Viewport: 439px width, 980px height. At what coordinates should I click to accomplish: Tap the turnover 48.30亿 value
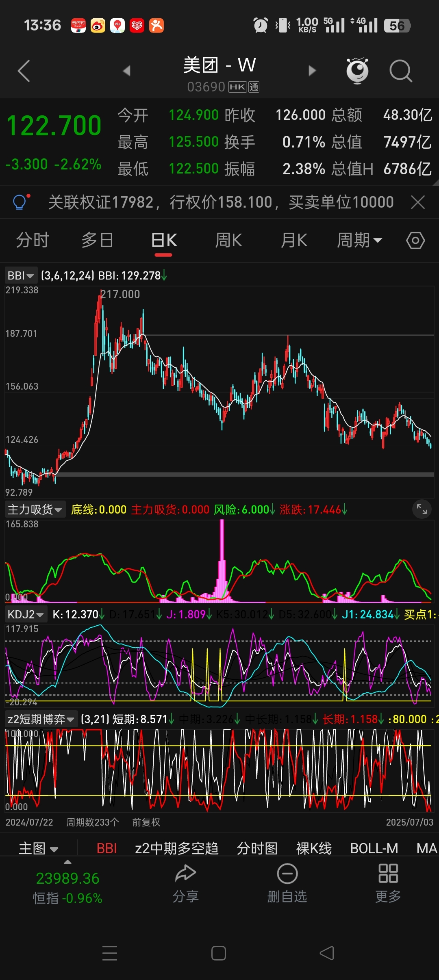coord(408,115)
